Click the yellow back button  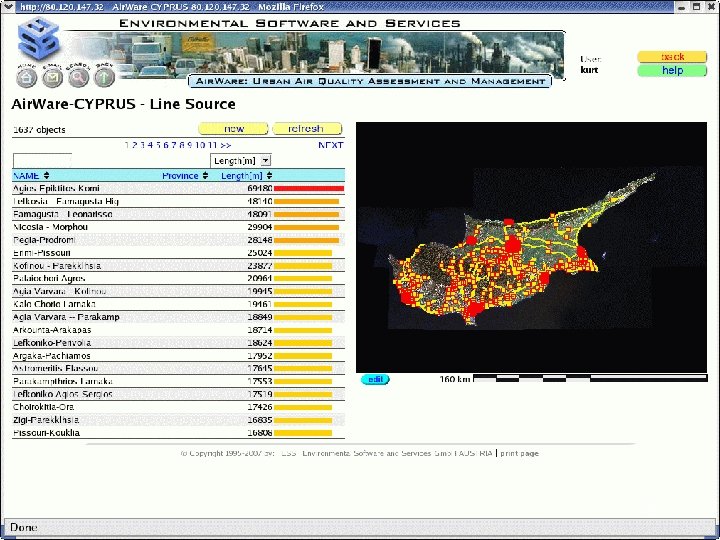coord(672,56)
